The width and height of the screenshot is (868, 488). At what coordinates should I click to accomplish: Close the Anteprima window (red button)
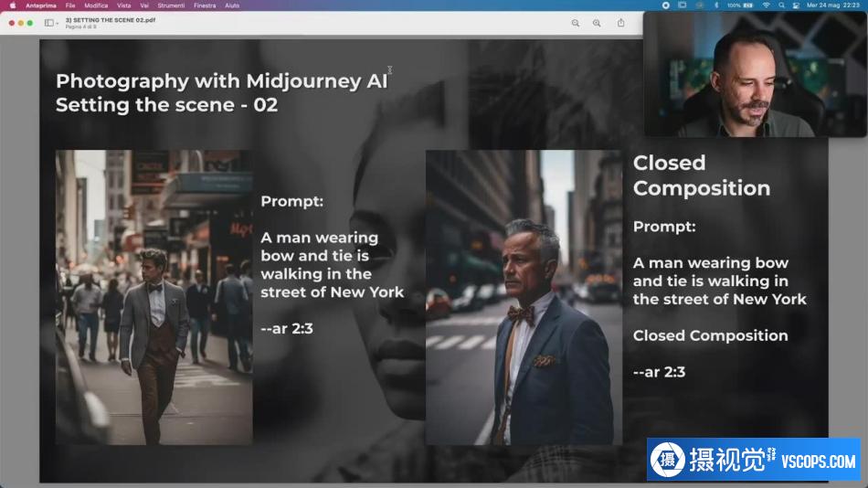(x=12, y=23)
